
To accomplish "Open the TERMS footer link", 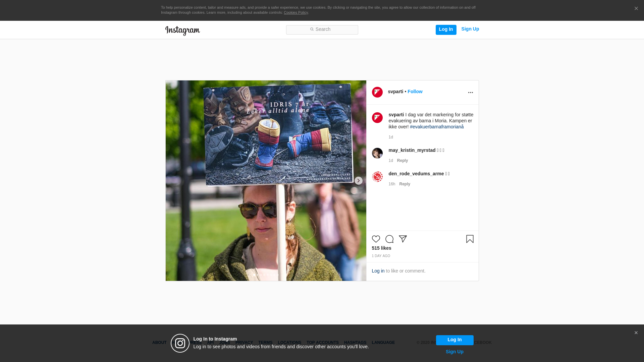I will pos(265,343).
